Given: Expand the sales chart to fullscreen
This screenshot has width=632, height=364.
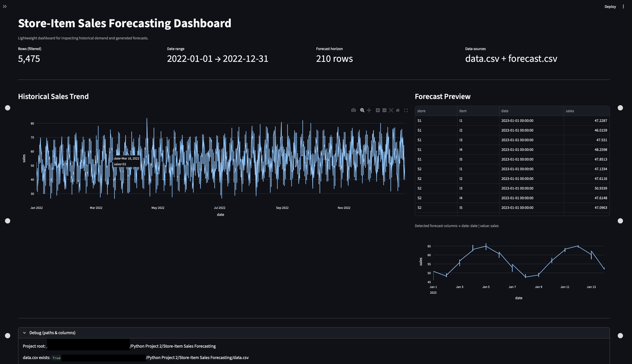Looking at the screenshot, I should 406,110.
